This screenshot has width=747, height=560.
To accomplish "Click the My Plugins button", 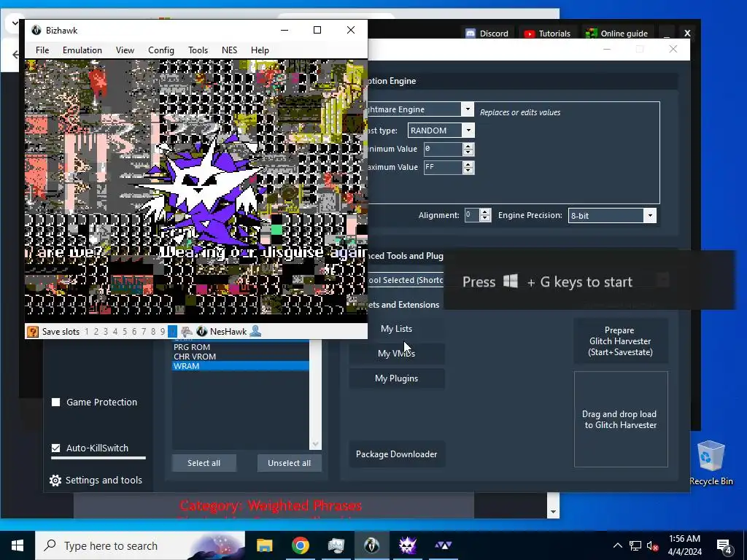I will tap(396, 378).
